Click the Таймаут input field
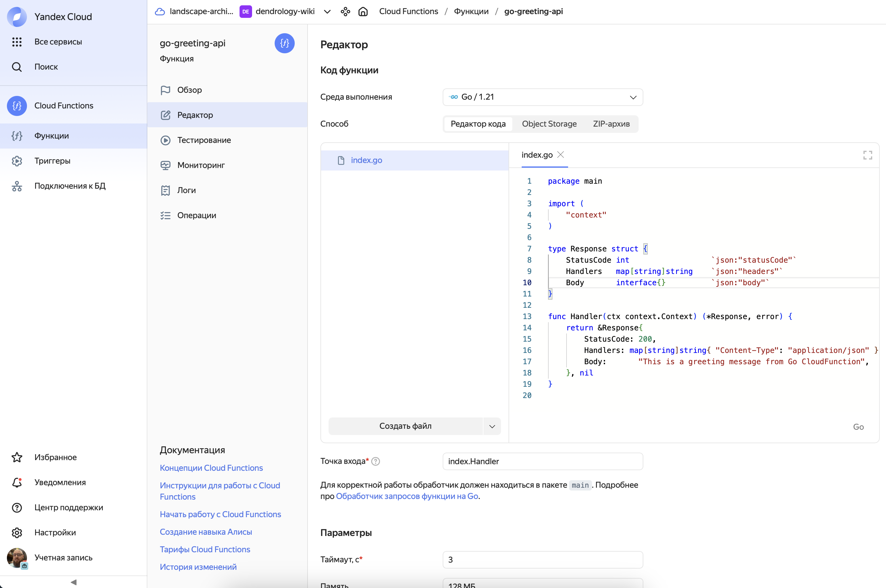The width and height of the screenshot is (886, 588). tap(542, 560)
